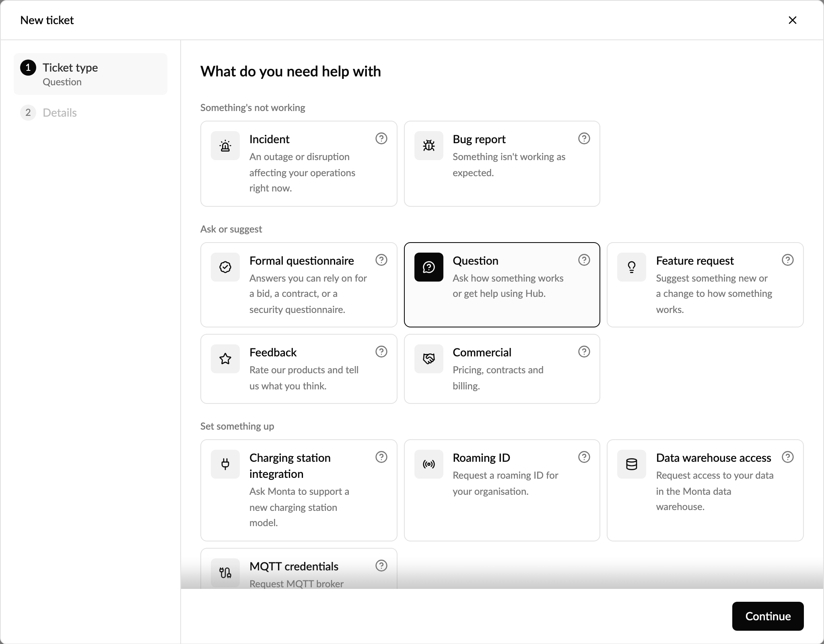Viewport: 824px width, 644px height.
Task: Open help tooltip for Feedback
Action: pyautogui.click(x=381, y=352)
